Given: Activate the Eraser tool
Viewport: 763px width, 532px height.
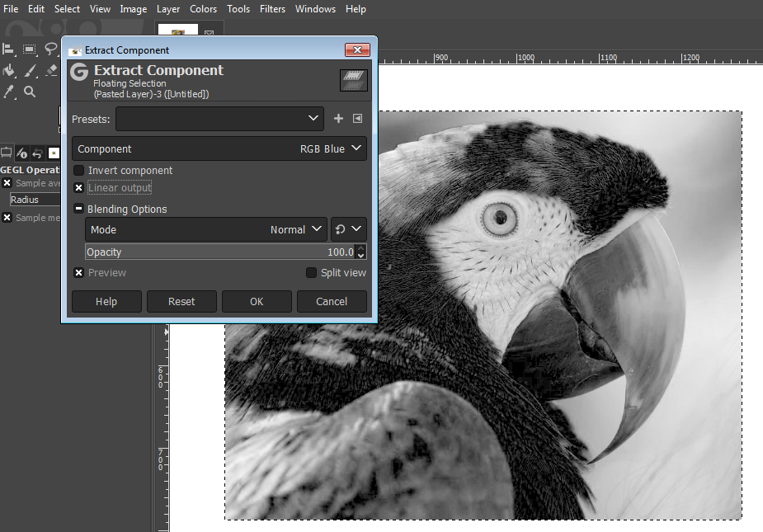Looking at the screenshot, I should coord(51,71).
